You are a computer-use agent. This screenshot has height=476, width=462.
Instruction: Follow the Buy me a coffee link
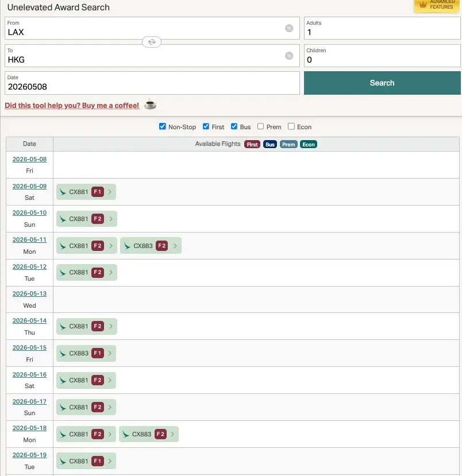pos(72,106)
